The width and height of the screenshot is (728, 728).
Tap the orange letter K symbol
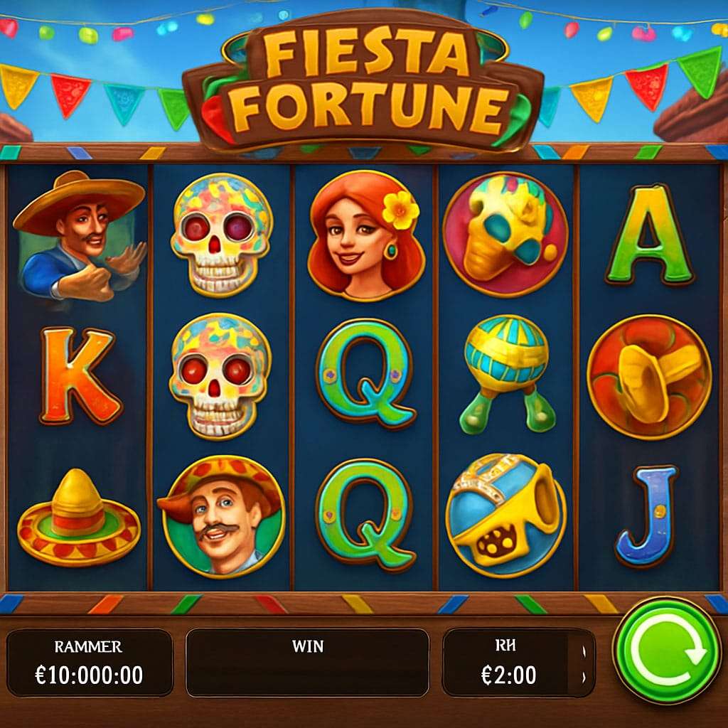pos(79,375)
